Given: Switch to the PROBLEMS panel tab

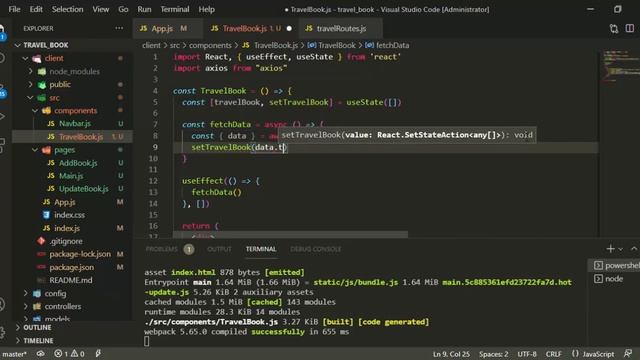Looking at the screenshot, I should (162, 249).
